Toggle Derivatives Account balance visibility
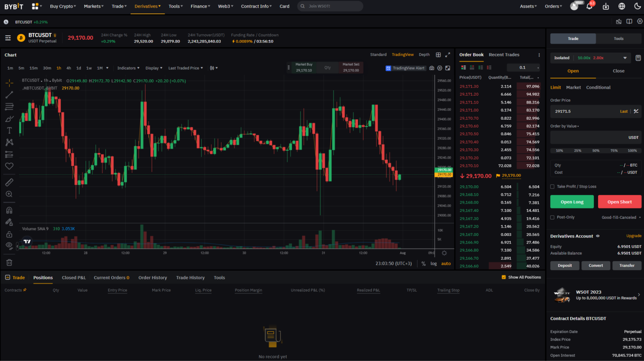This screenshot has width=644, height=361. (x=598, y=236)
